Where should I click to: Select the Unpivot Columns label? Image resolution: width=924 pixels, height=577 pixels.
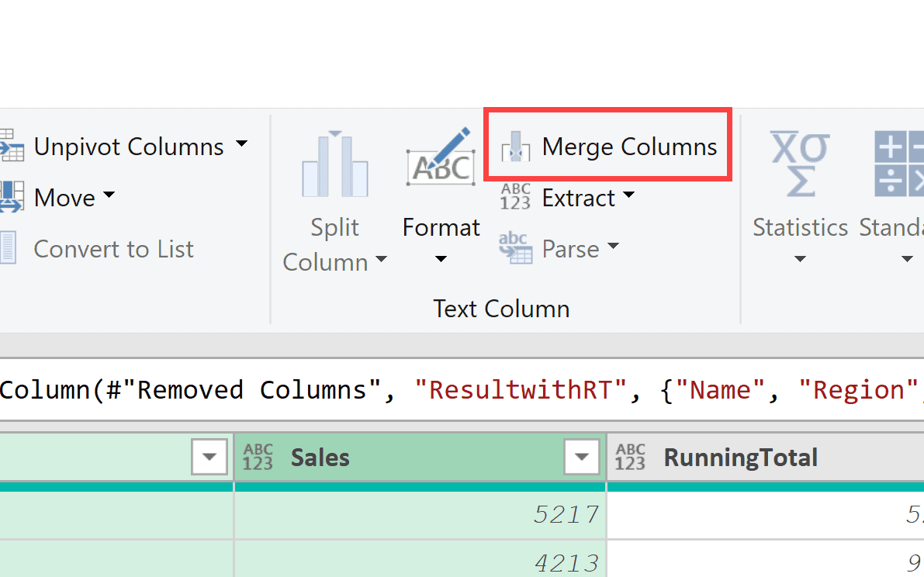[129, 147]
